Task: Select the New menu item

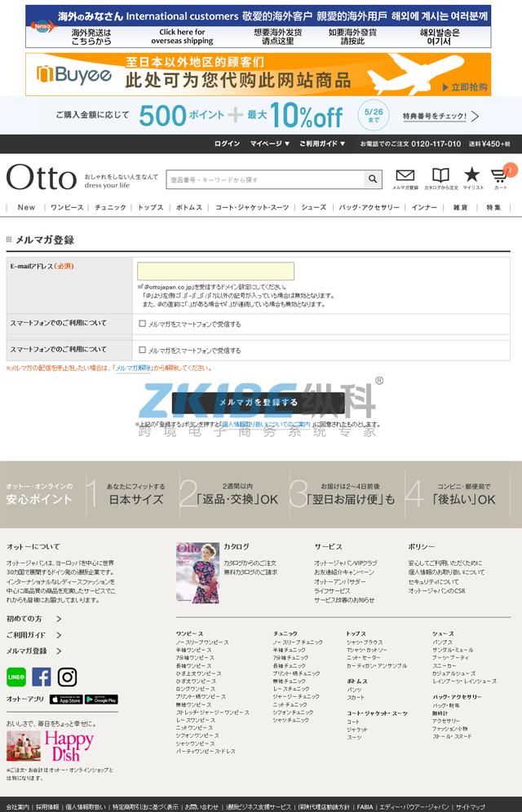Action: pos(26,207)
